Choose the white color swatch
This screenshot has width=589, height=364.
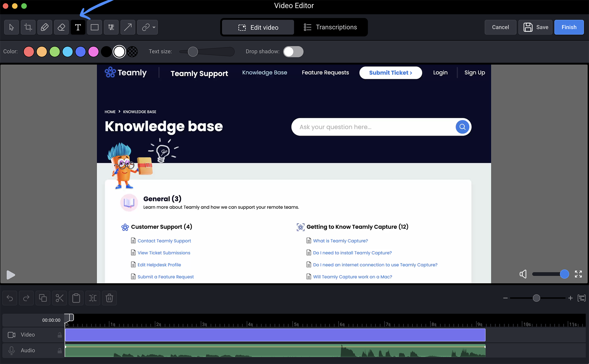119,52
